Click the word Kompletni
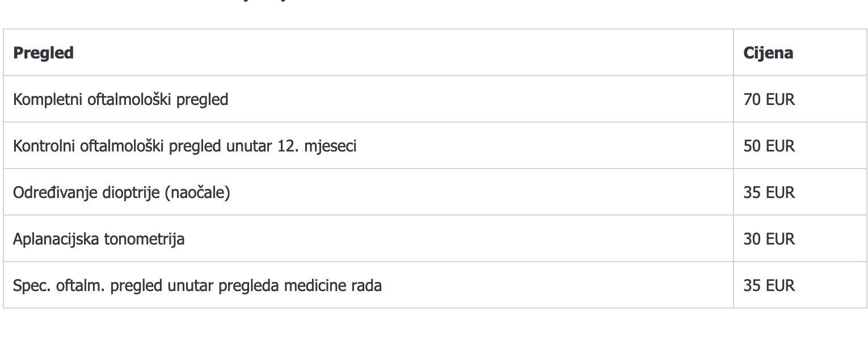 48,100
